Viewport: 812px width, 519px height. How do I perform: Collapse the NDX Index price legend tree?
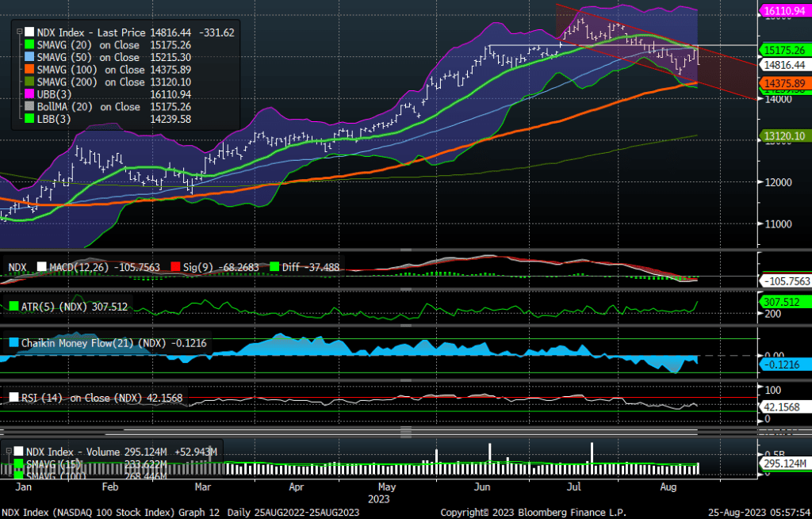(20, 32)
